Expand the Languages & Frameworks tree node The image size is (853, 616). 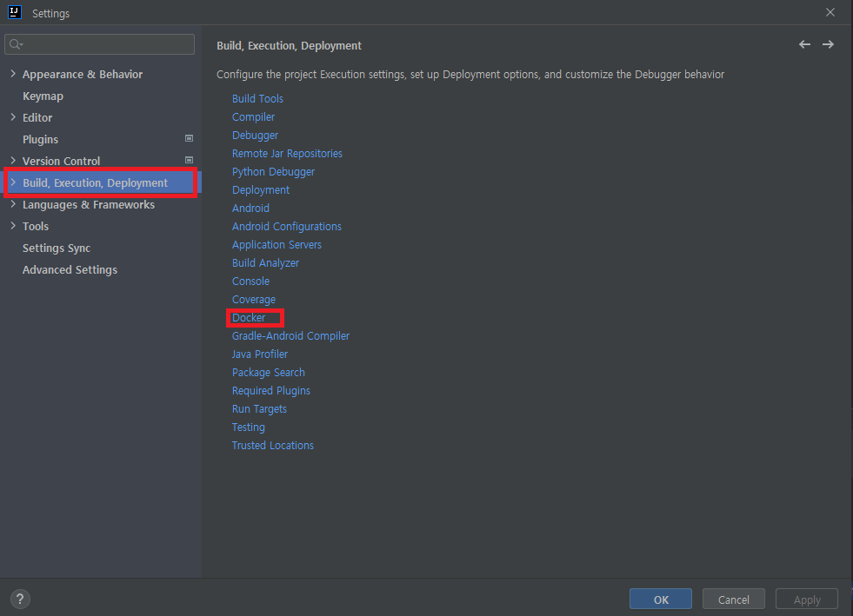(x=13, y=204)
